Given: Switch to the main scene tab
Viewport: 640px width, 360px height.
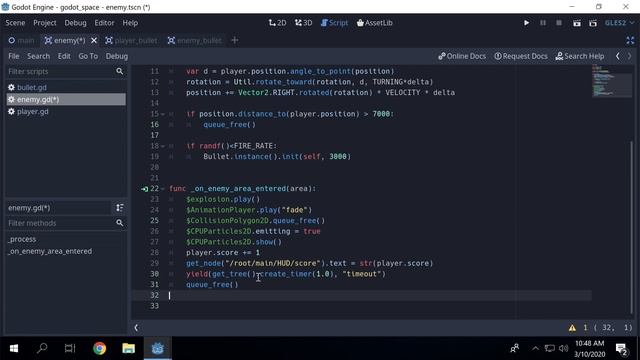Looking at the screenshot, I should pyautogui.click(x=22, y=40).
